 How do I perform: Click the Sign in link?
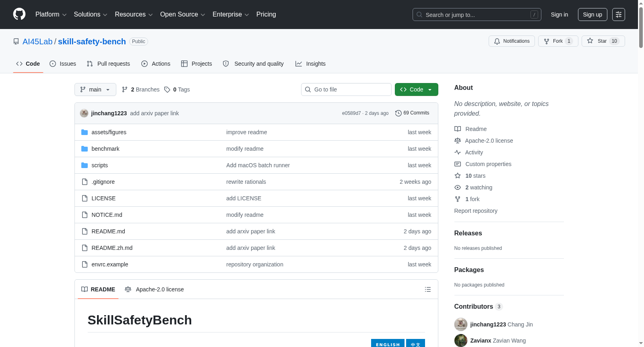(559, 15)
